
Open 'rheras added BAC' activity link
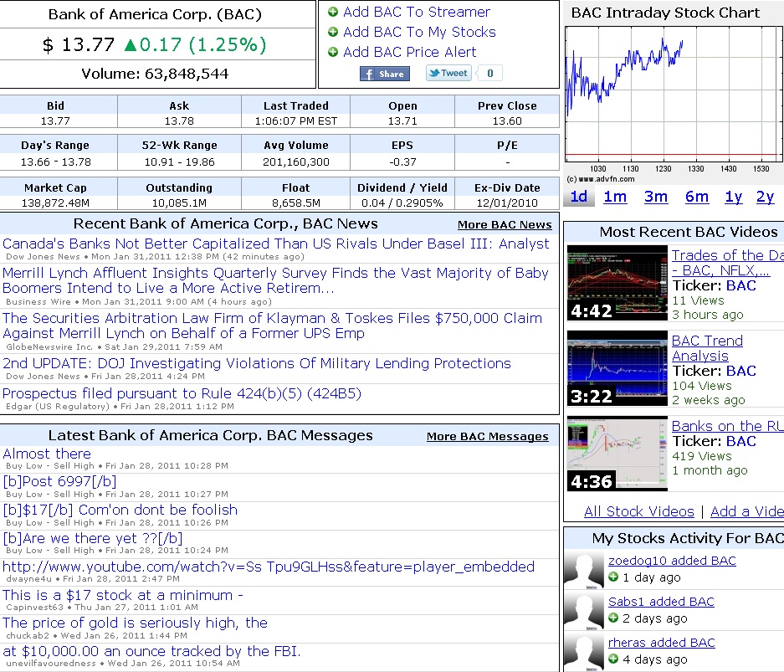[662, 643]
